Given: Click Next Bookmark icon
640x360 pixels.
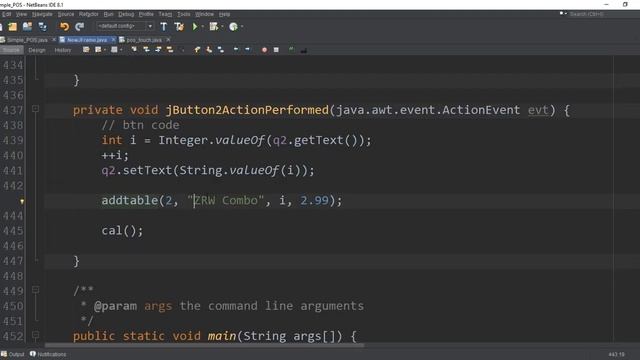Looking at the screenshot, I should [209, 50].
